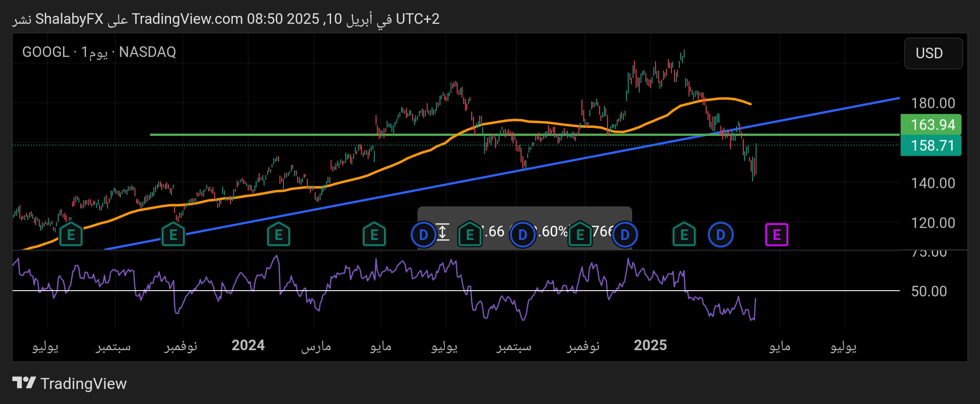
Task: Click the earnings E marker above the 2023 نوفمبر label
Action: click(x=173, y=235)
